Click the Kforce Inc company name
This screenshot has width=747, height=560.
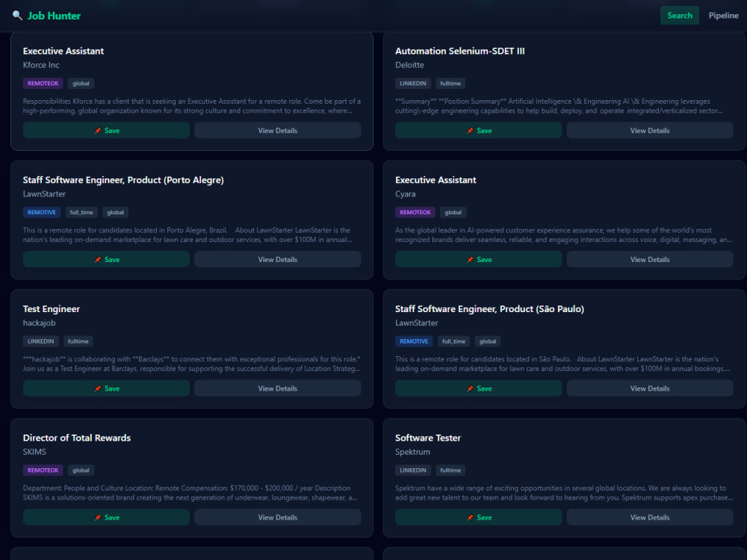41,65
